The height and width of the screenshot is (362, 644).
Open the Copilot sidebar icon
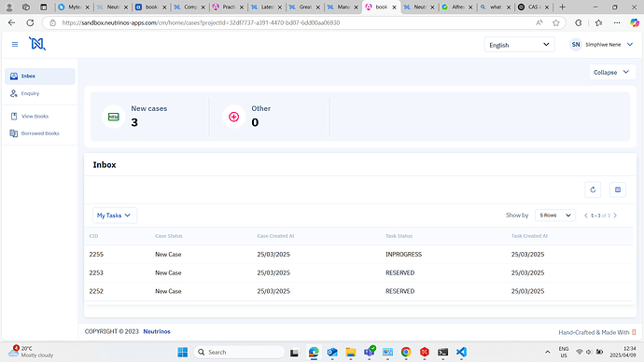point(635,23)
